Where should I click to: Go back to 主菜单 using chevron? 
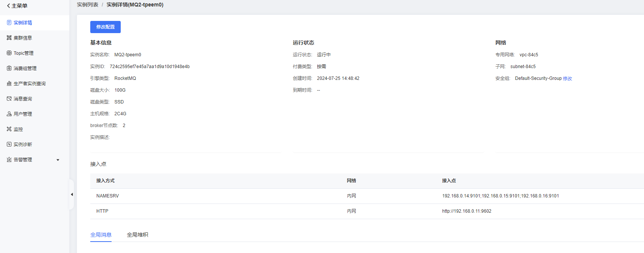pyautogui.click(x=8, y=6)
